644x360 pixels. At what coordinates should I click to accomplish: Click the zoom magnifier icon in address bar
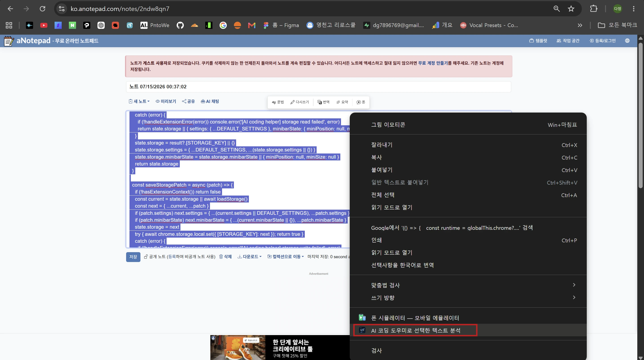557,9
